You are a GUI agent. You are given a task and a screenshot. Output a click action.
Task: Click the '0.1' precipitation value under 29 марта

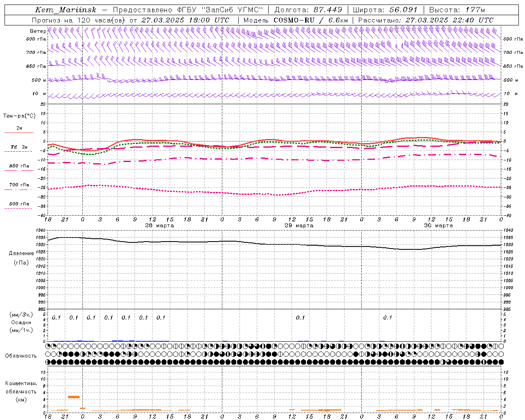pos(300,317)
